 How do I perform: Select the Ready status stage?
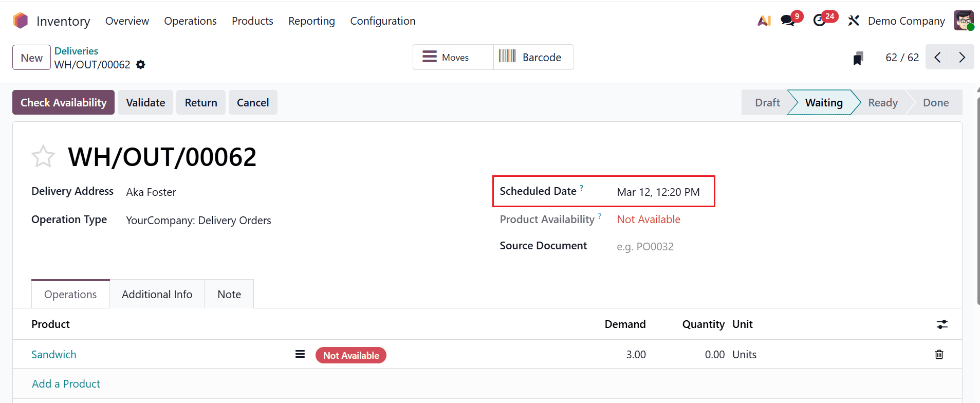(x=882, y=103)
